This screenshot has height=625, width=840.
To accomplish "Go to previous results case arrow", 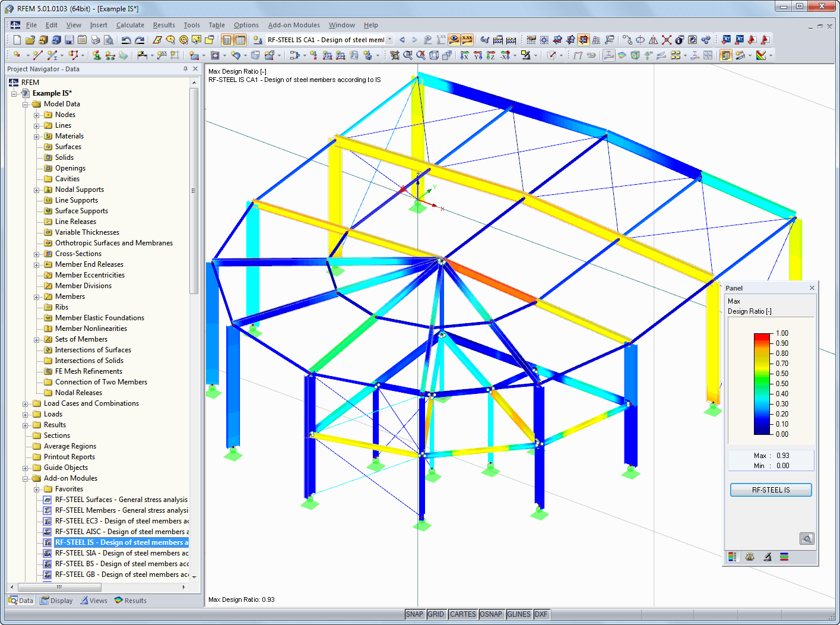I will pyautogui.click(x=402, y=40).
